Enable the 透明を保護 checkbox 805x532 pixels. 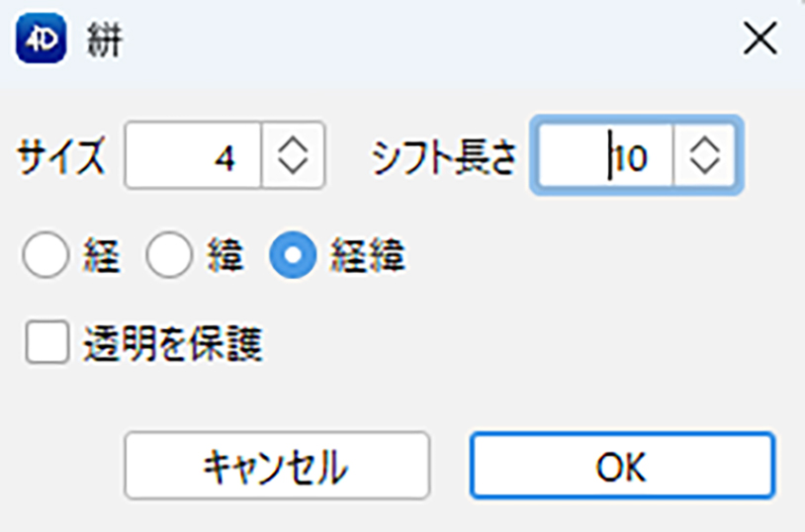coord(47,342)
